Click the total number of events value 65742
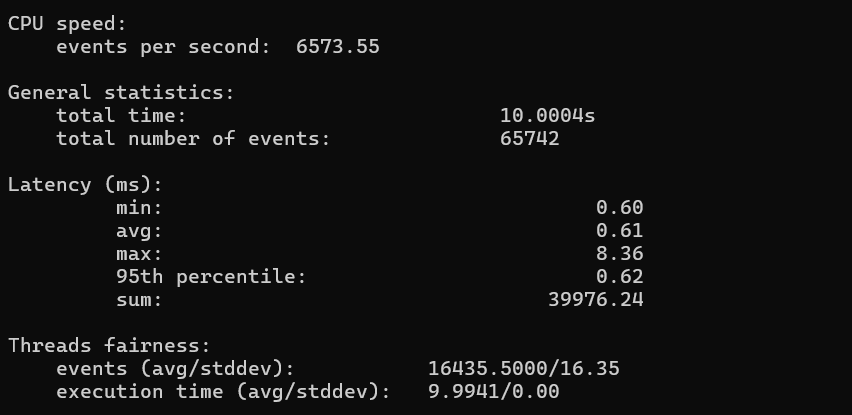The image size is (852, 415). click(529, 138)
